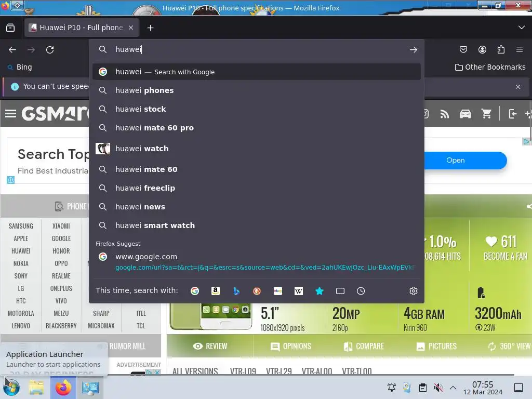Open the www.google.com Firefox Suggest result
This screenshot has width=532, height=399.
click(257, 262)
